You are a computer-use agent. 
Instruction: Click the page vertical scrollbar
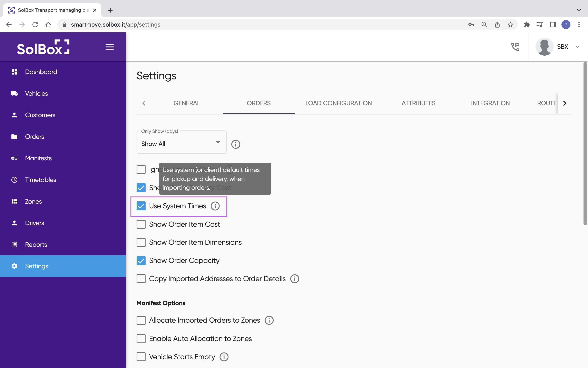coord(585,144)
